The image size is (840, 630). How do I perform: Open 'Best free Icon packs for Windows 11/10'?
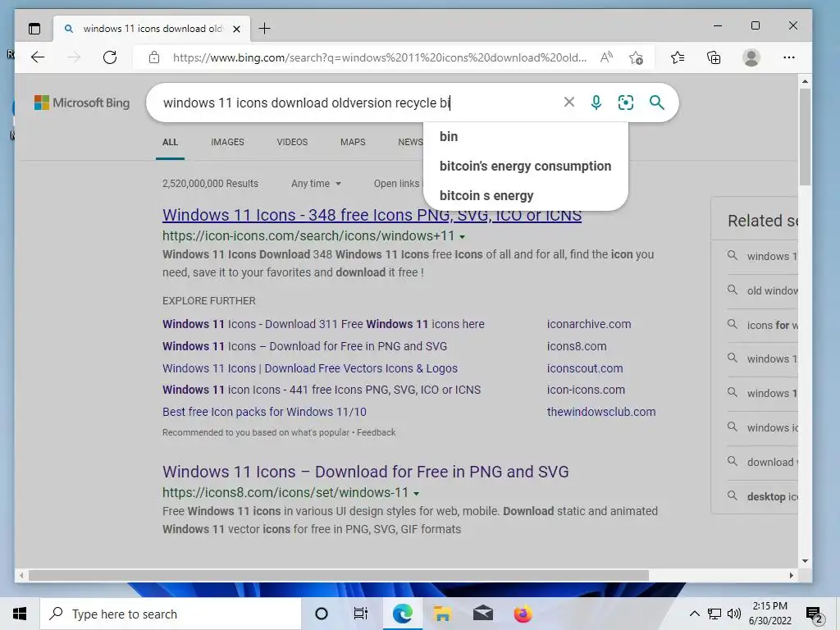pyautogui.click(x=264, y=412)
